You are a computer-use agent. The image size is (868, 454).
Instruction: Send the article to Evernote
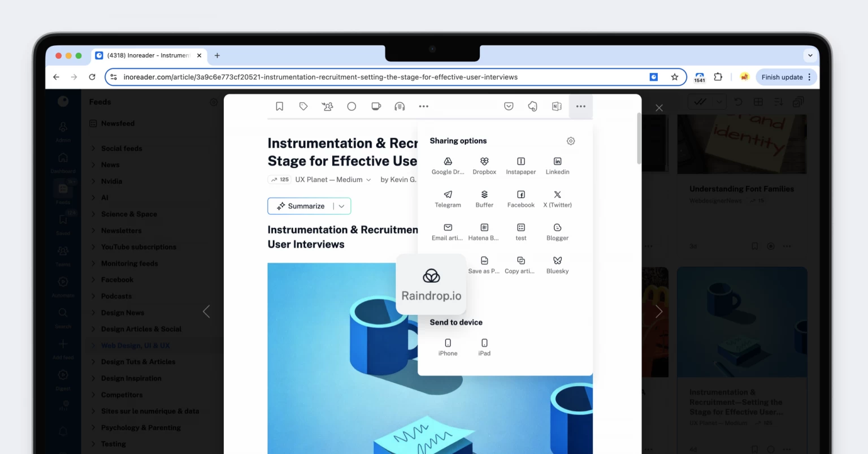[532, 106]
